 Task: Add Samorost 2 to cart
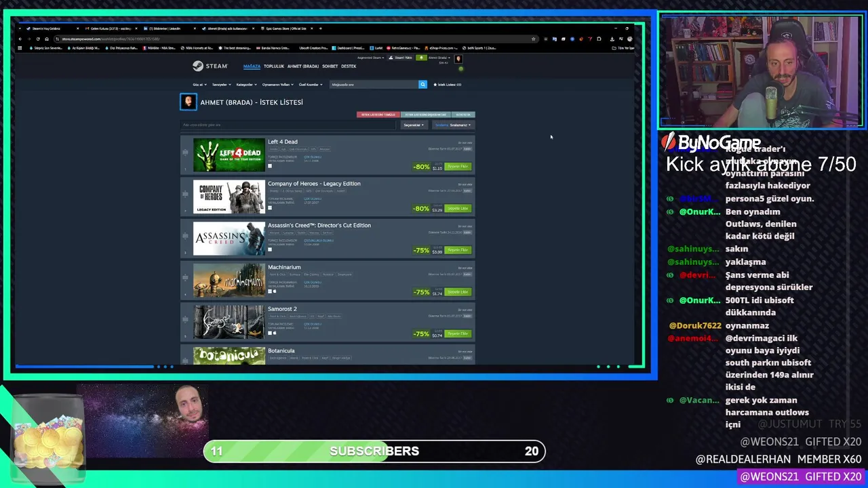tap(458, 334)
